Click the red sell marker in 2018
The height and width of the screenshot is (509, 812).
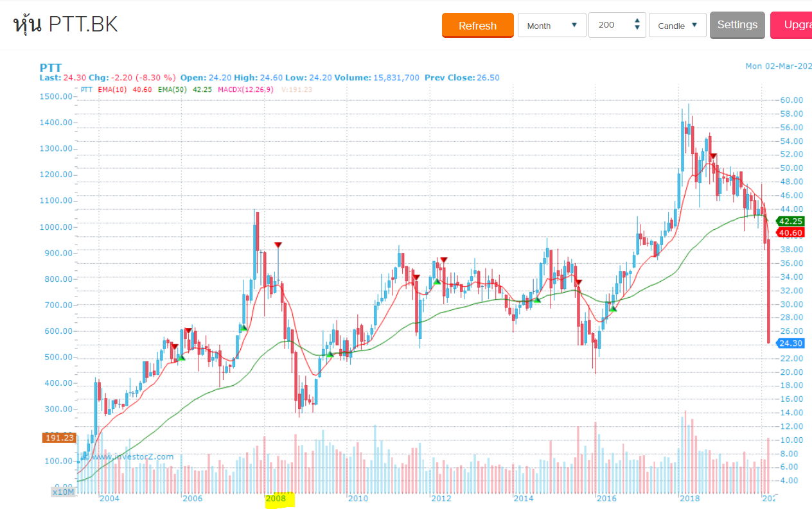[713, 157]
